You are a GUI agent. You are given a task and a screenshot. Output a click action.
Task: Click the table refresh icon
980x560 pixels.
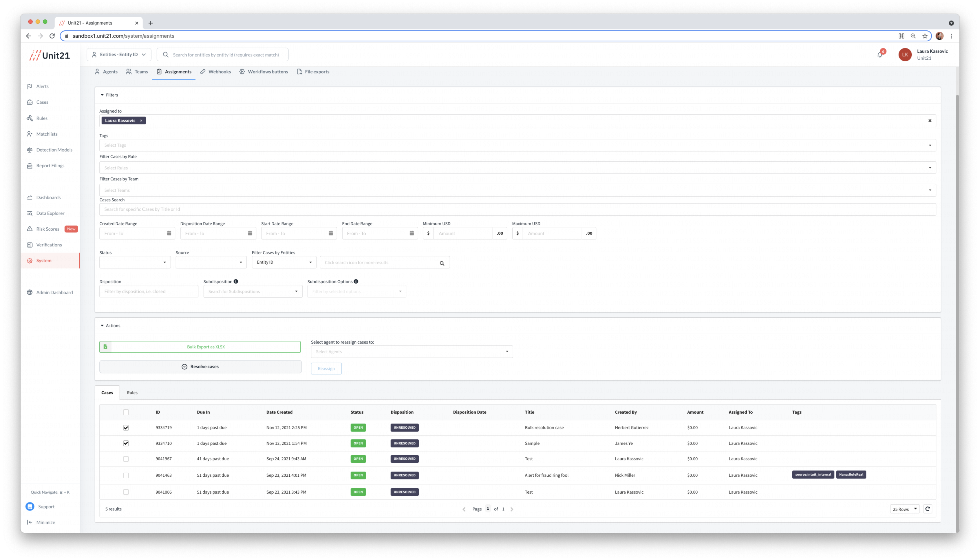tap(927, 509)
